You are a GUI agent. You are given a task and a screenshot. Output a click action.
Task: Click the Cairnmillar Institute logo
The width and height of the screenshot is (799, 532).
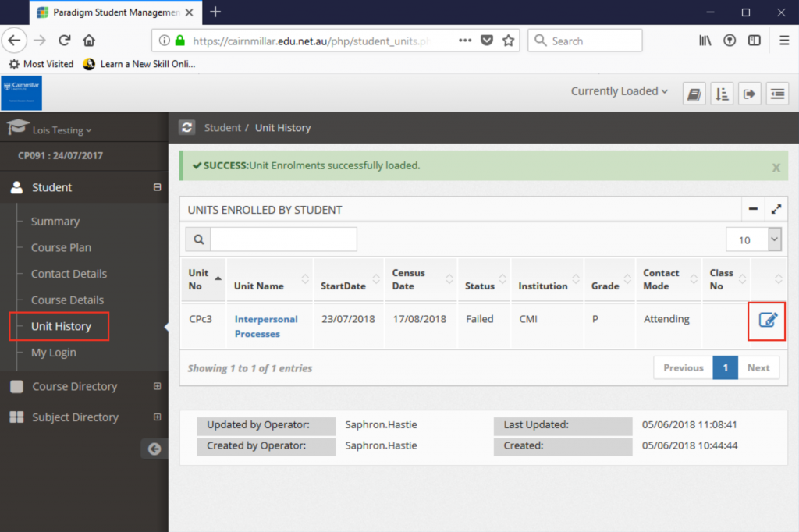coord(21,93)
